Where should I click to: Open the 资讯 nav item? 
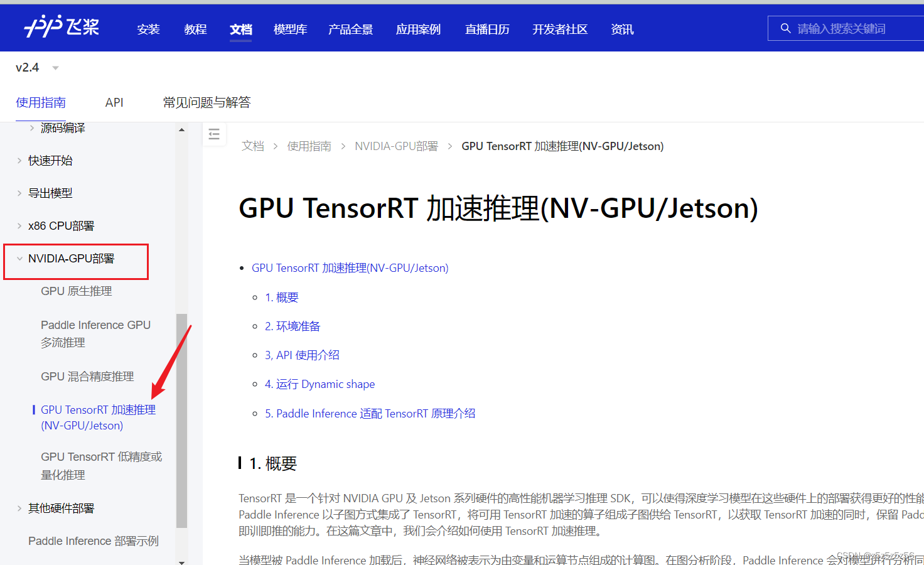pos(623,30)
